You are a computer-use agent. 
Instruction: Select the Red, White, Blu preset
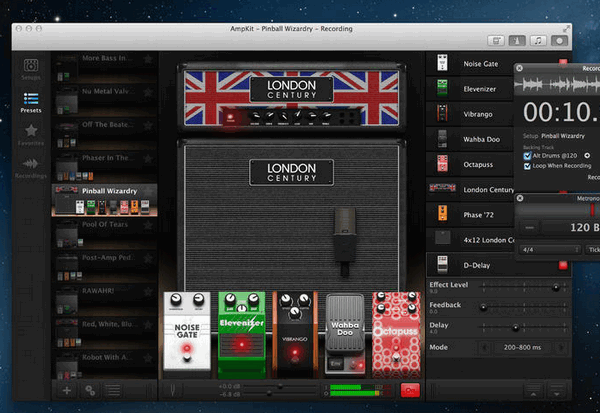click(104, 333)
